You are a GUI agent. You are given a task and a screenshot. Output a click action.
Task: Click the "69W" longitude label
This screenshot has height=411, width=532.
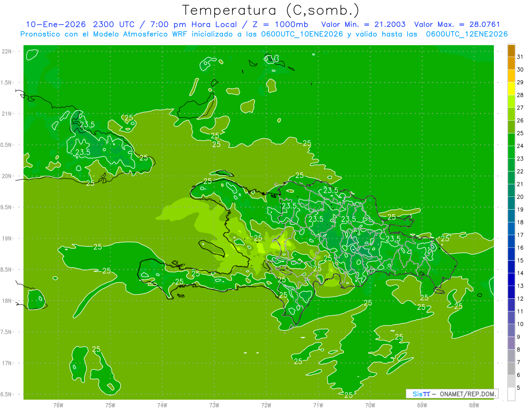coord(422,405)
